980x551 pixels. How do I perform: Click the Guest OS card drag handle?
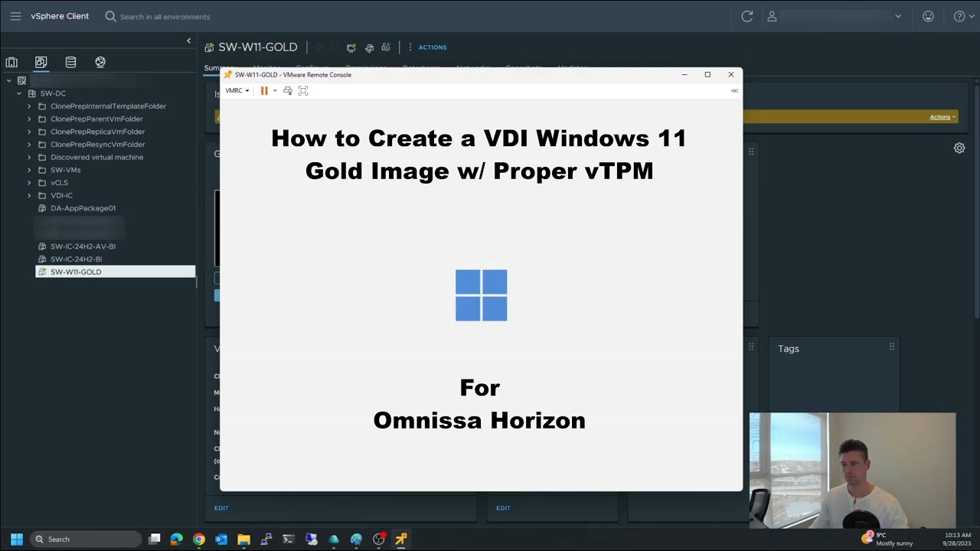(x=751, y=152)
